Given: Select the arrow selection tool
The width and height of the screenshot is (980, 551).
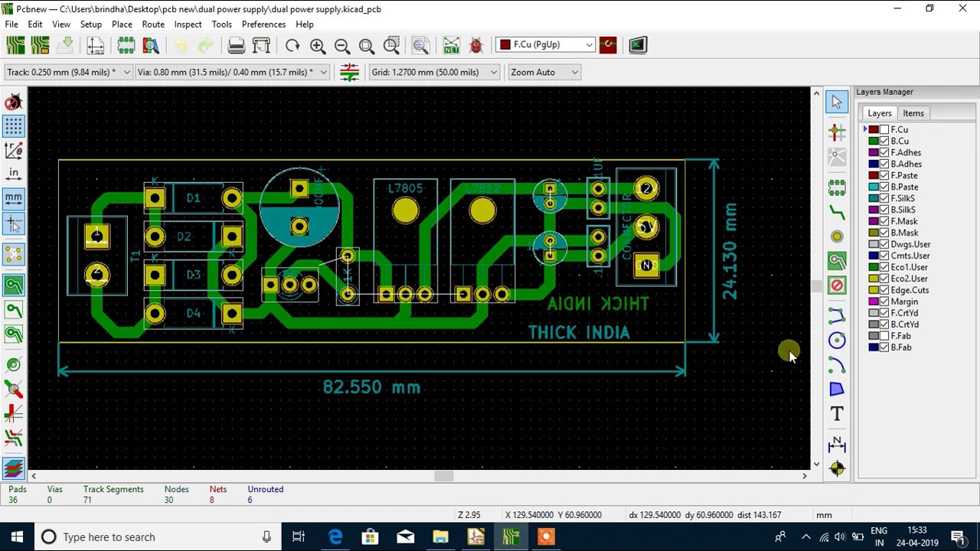Looking at the screenshot, I should pos(837,102).
